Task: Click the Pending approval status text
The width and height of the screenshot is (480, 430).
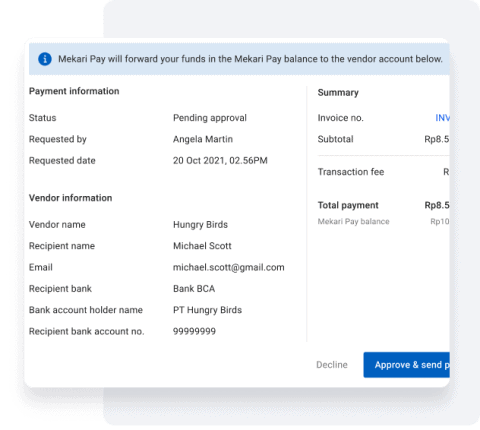Action: 210,118
